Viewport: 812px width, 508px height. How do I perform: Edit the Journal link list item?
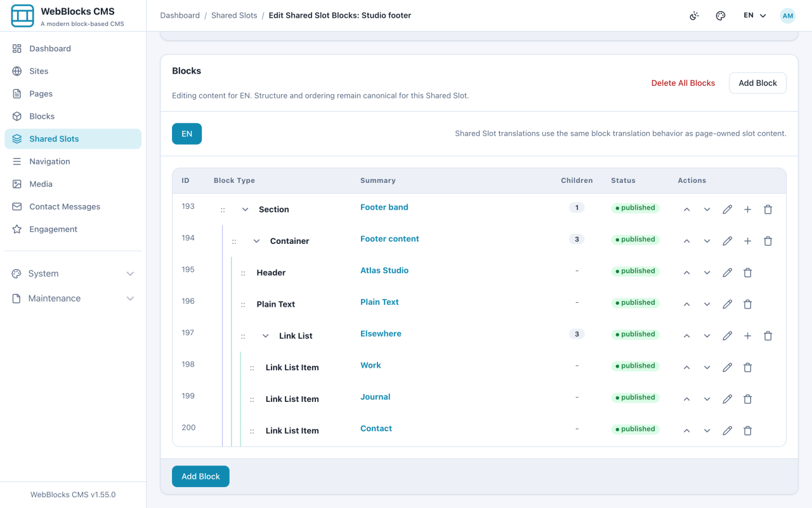coord(727,399)
